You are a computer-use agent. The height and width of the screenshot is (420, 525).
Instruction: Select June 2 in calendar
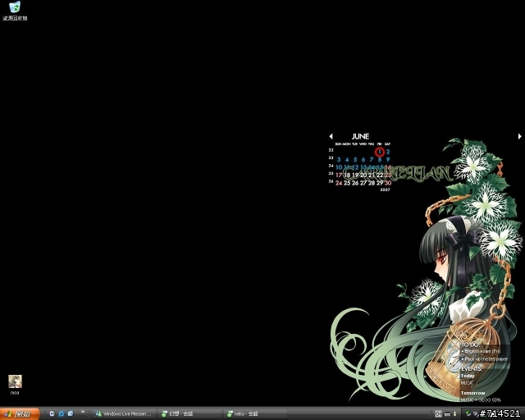click(x=388, y=152)
